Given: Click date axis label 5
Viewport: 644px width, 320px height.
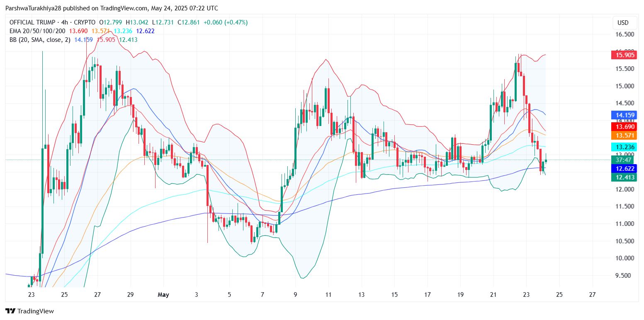Looking at the screenshot, I should [x=229, y=295].
